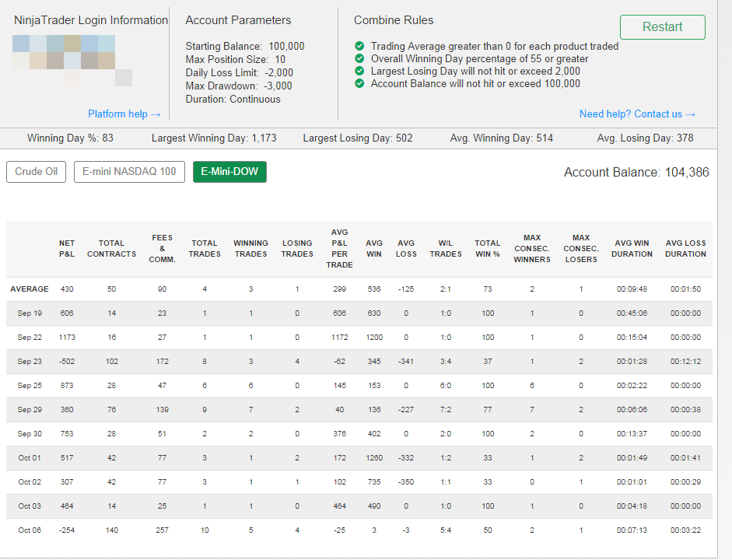Click the 00:45:06 avg win duration for Sep 19
The image size is (732, 560).
632,313
